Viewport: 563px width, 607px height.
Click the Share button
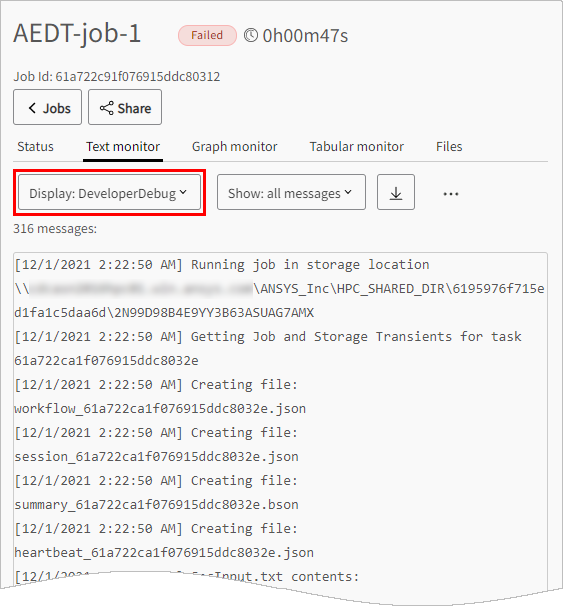pos(125,107)
